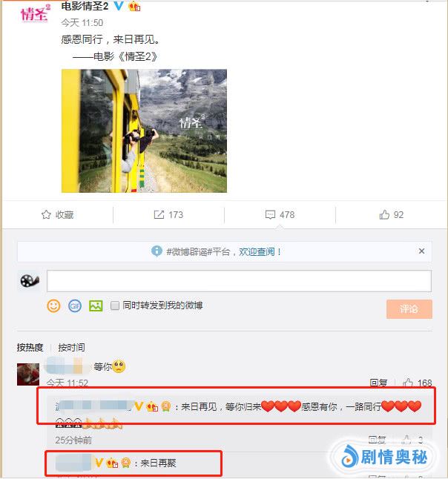The image size is (448, 479).
Task: Dismiss the 微博辟谣 notice banner
Action: click(421, 251)
